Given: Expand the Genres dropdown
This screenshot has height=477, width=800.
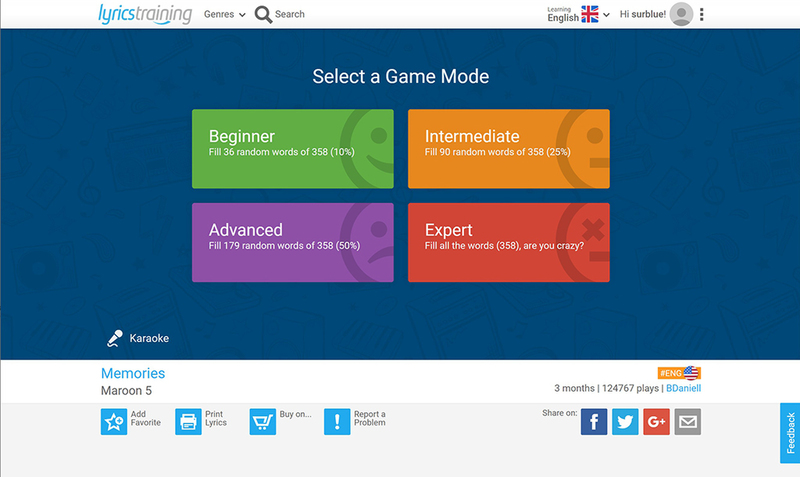Looking at the screenshot, I should tap(224, 14).
